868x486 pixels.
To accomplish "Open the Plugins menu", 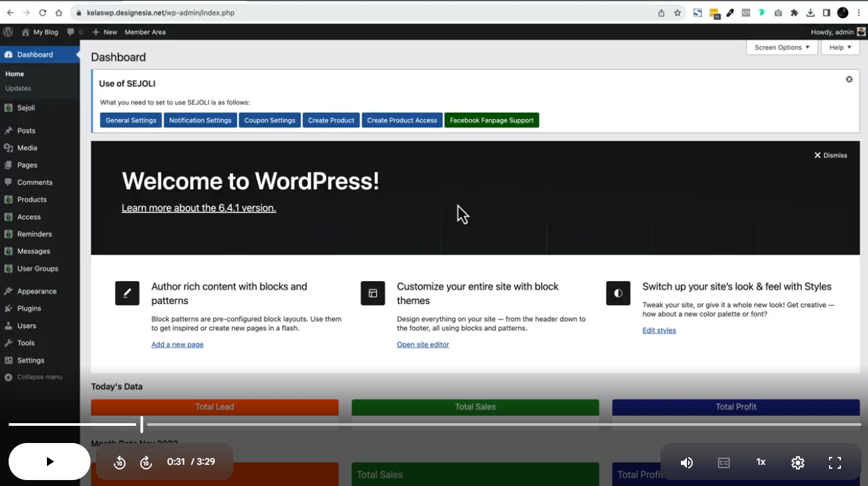I will (x=40, y=308).
